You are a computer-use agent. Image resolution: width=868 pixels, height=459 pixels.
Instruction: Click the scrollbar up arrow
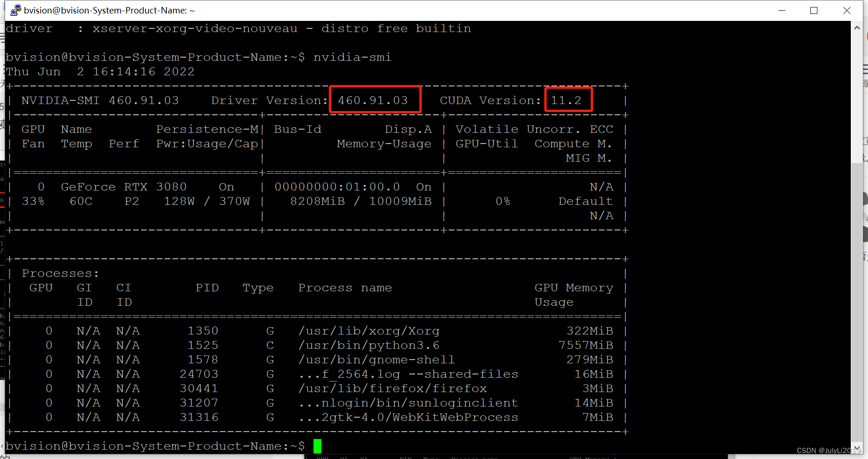click(857, 28)
